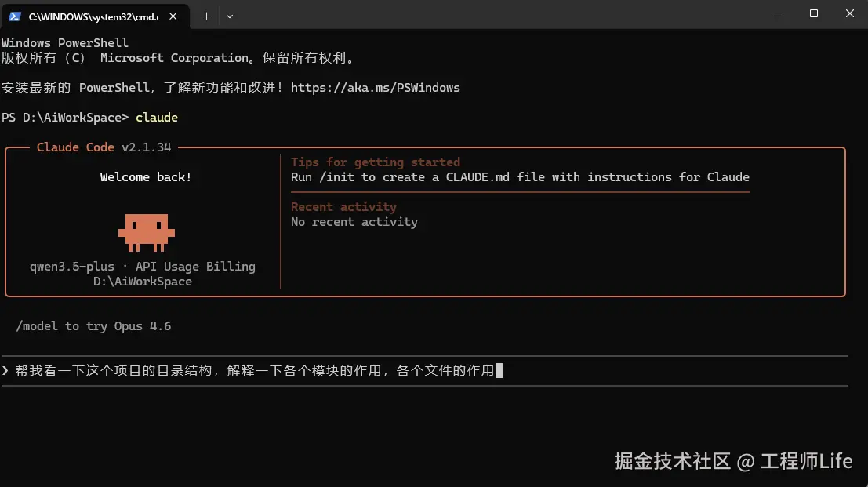The image size is (868, 487).
Task: Click the Microsoft Corporation copyright line
Action: click(178, 57)
